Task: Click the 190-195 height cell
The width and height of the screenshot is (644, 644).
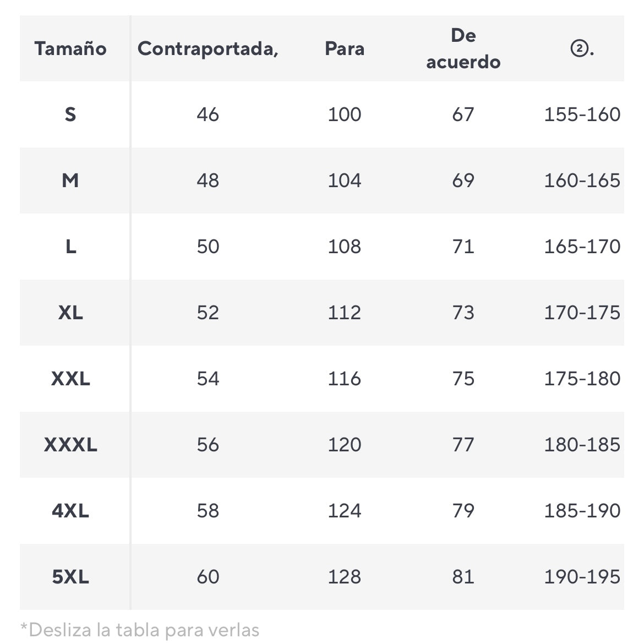Action: [x=582, y=577]
